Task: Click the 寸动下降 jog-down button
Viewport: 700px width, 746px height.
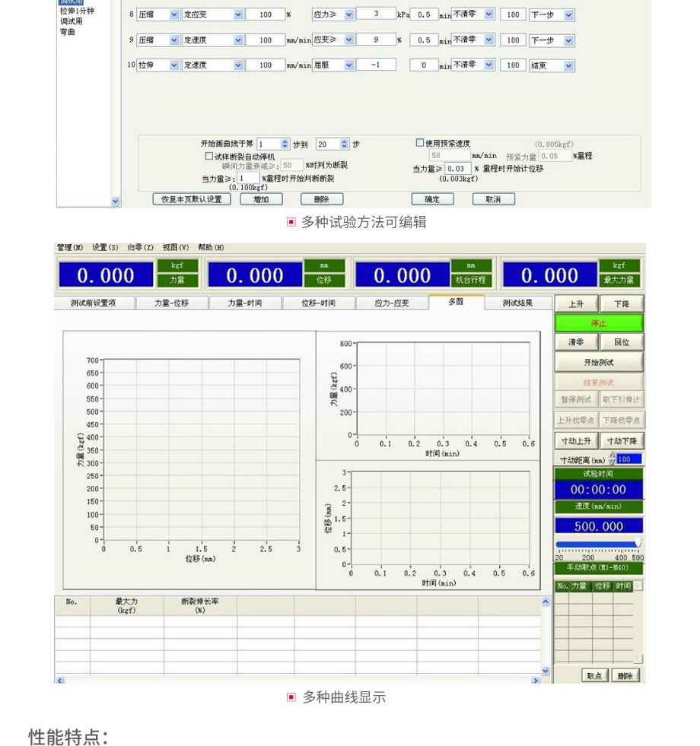Action: (622, 441)
